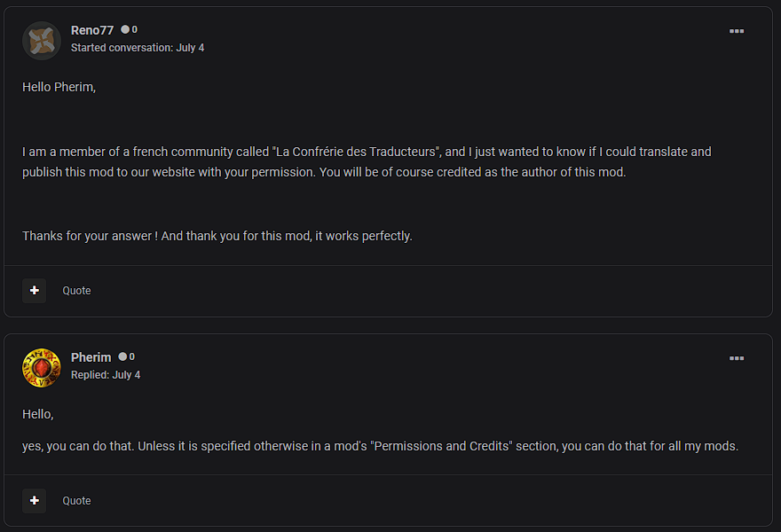
Task: Quote Reno77's message
Action: (x=76, y=291)
